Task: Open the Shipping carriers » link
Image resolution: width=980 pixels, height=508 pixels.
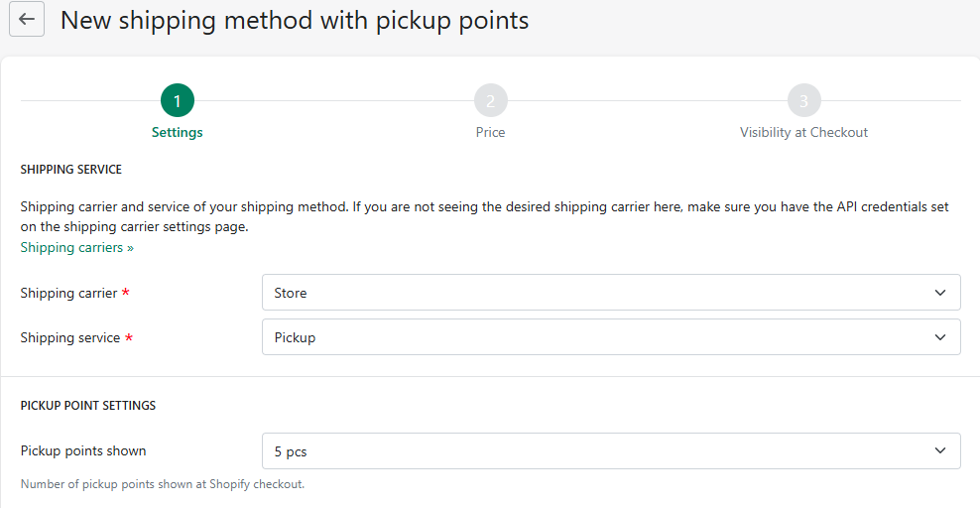Action: (76, 247)
